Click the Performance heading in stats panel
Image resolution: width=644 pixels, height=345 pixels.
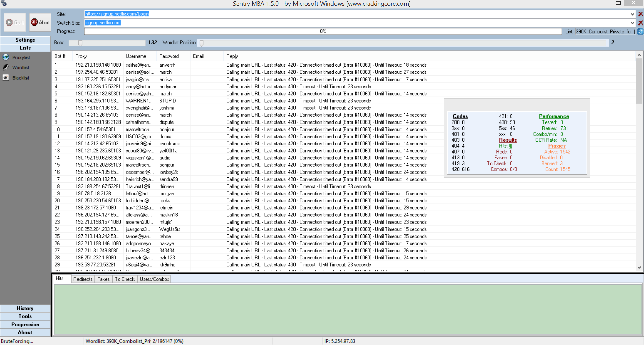tap(554, 116)
